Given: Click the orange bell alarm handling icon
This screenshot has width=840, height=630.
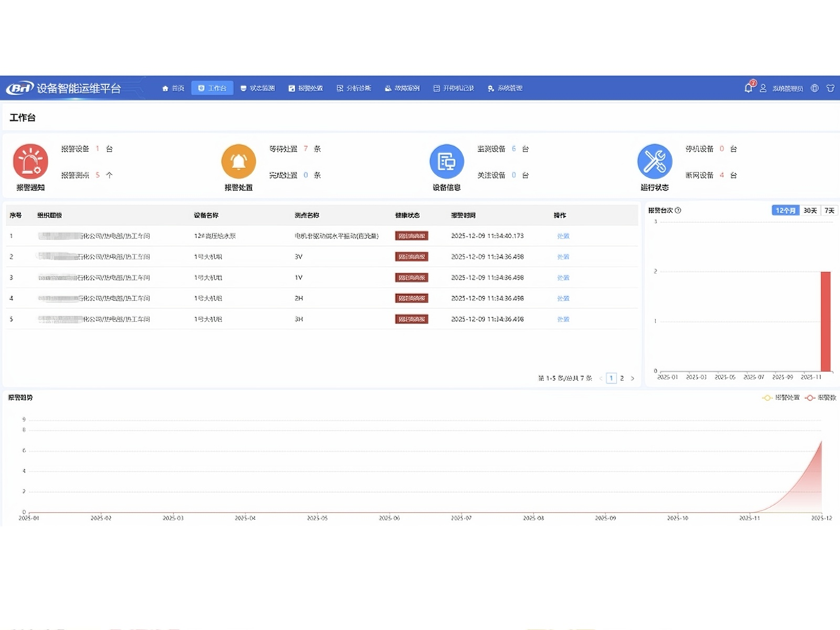Looking at the screenshot, I should tap(238, 161).
